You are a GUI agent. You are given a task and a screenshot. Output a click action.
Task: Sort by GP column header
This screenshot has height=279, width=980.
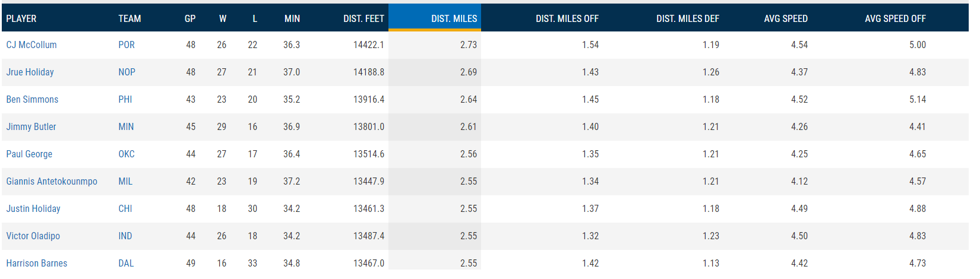(190, 19)
